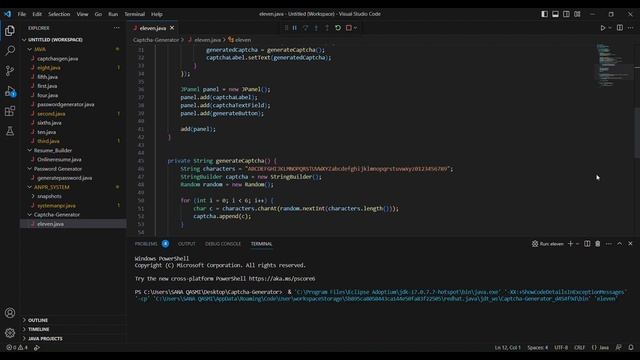Open captchasgen.java in explorer
This screenshot has width=640, height=360.
(x=58, y=58)
